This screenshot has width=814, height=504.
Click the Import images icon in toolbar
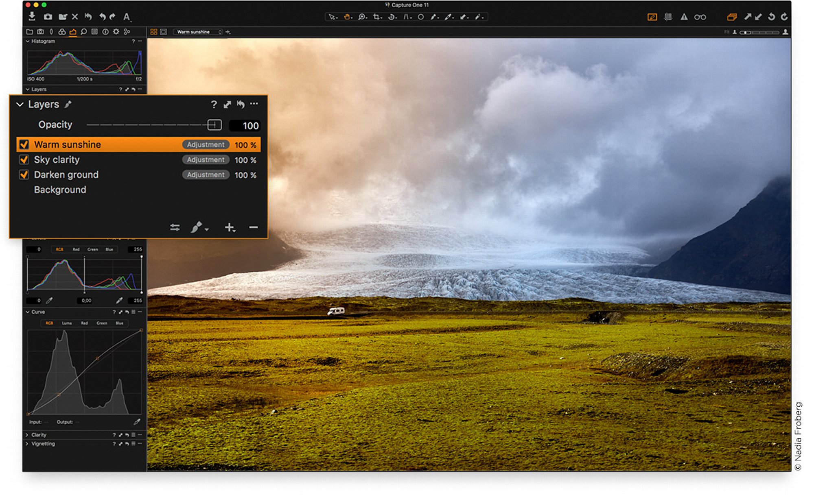coord(32,16)
